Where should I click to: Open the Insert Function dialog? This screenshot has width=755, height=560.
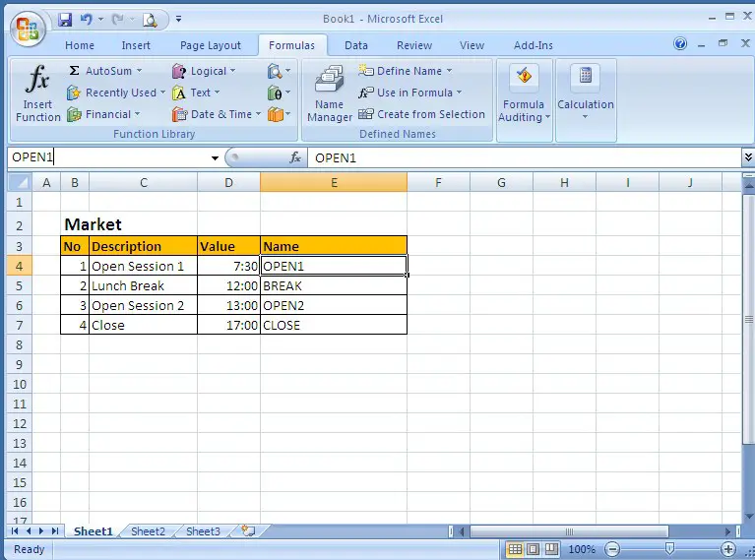[38, 93]
